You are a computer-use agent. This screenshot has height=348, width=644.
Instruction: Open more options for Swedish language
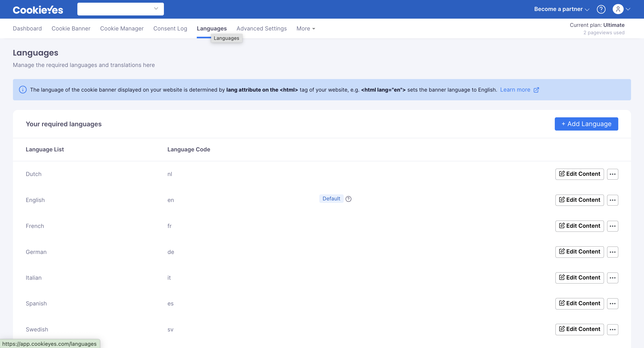point(612,329)
